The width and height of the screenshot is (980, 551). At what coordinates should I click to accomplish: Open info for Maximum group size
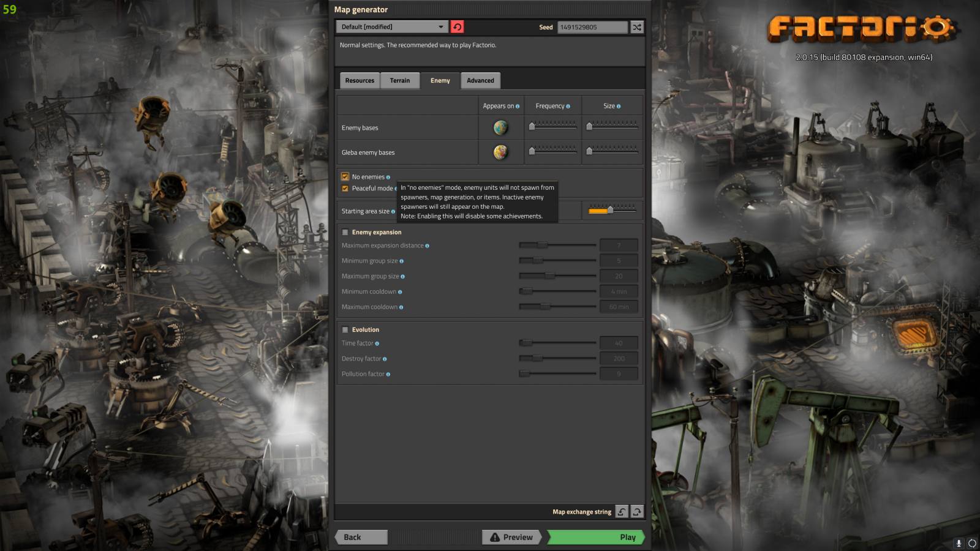tap(402, 277)
